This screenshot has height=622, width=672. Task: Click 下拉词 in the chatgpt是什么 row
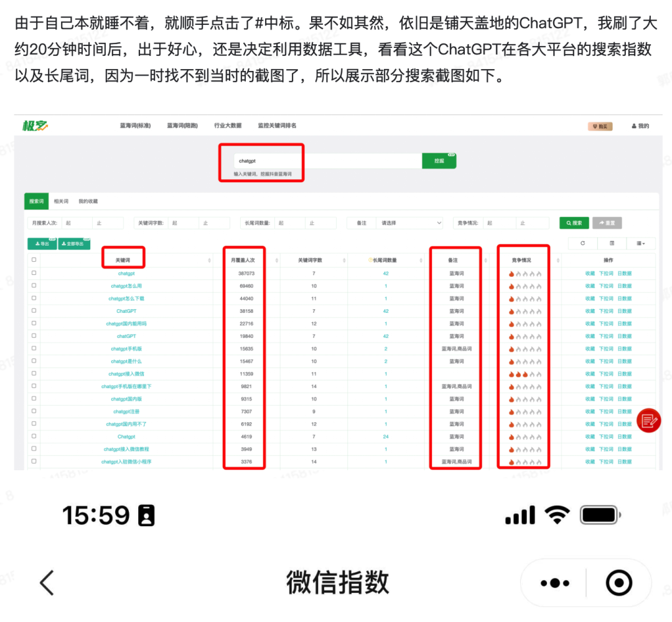pos(606,361)
